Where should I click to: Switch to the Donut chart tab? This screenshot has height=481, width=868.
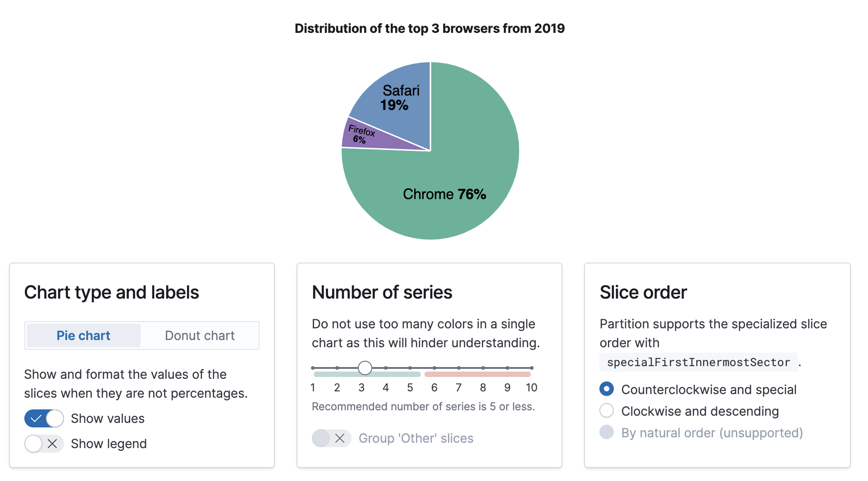[200, 336]
